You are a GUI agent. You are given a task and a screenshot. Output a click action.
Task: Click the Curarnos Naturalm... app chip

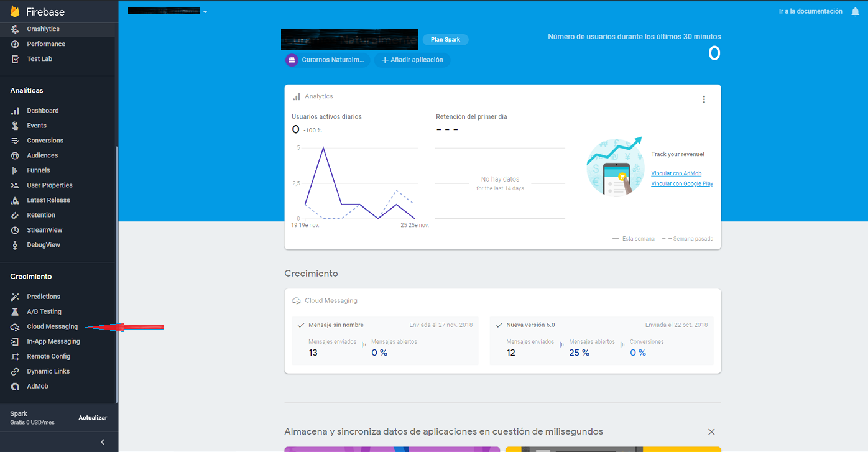click(327, 60)
